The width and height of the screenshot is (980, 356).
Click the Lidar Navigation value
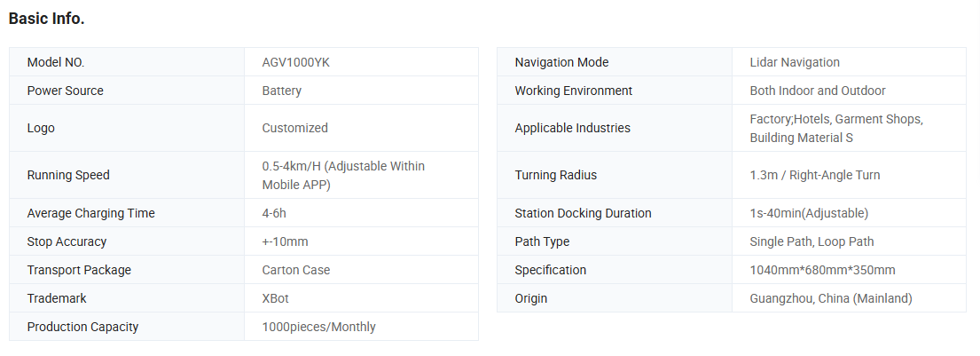[794, 62]
